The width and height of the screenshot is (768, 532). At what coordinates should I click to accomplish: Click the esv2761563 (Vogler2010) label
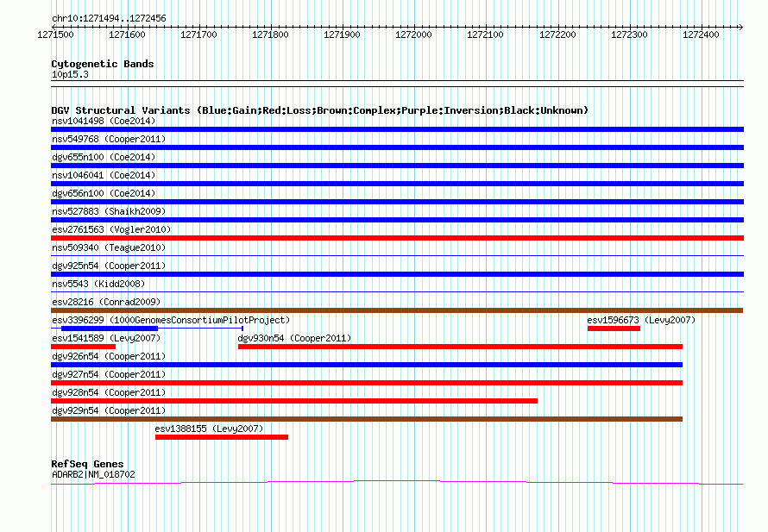pyautogui.click(x=111, y=229)
